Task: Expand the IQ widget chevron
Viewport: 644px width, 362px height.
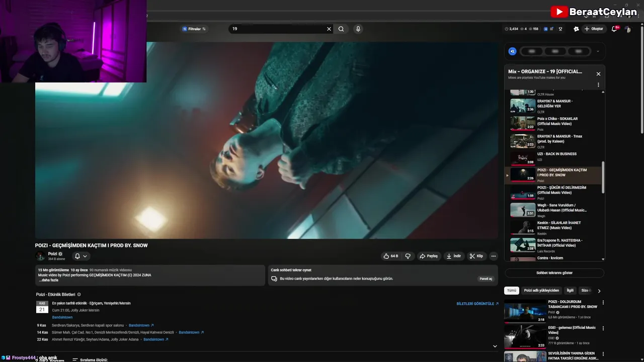Action: pos(598,51)
